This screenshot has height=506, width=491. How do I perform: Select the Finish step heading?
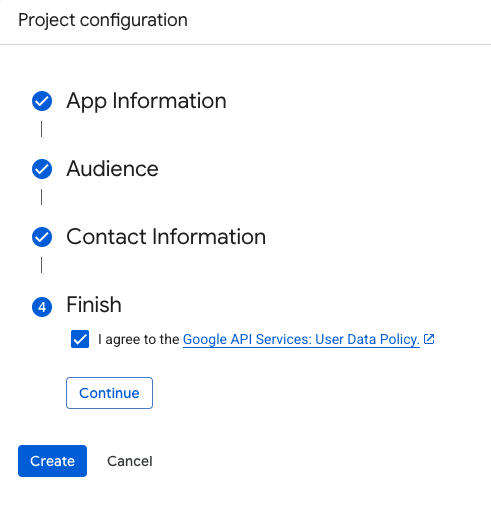pos(94,304)
